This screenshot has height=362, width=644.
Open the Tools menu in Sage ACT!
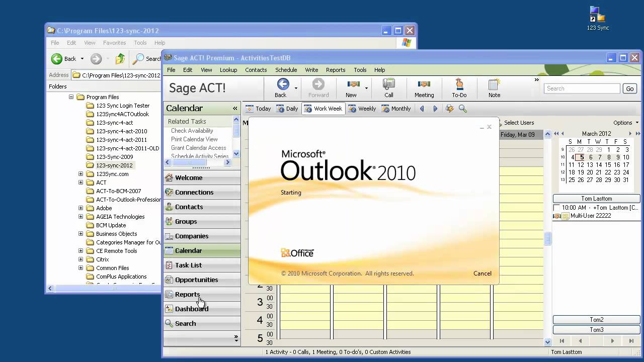[360, 70]
